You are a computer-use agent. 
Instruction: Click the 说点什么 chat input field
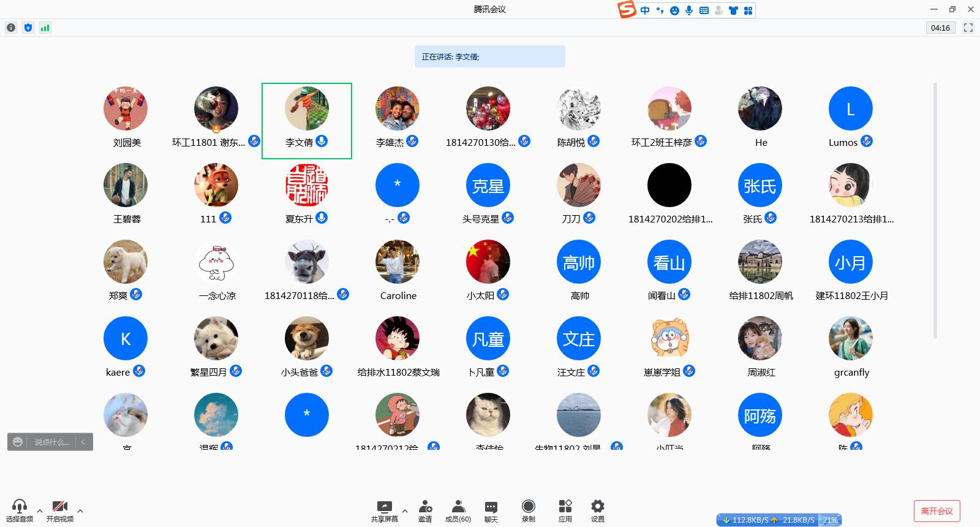(x=51, y=442)
